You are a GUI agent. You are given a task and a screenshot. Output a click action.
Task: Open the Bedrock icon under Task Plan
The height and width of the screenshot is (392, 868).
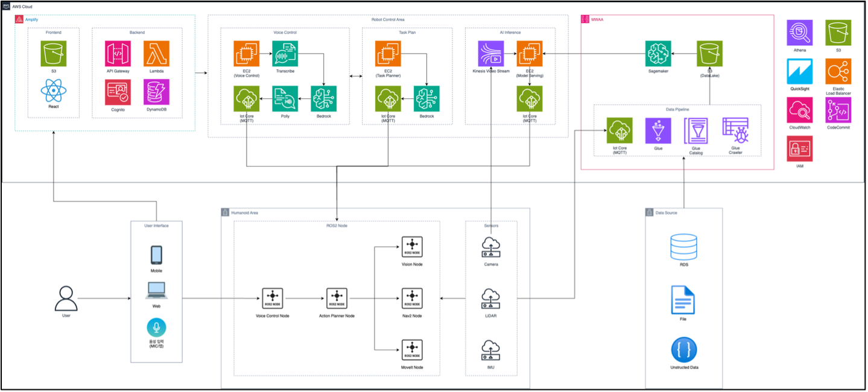tap(426, 98)
